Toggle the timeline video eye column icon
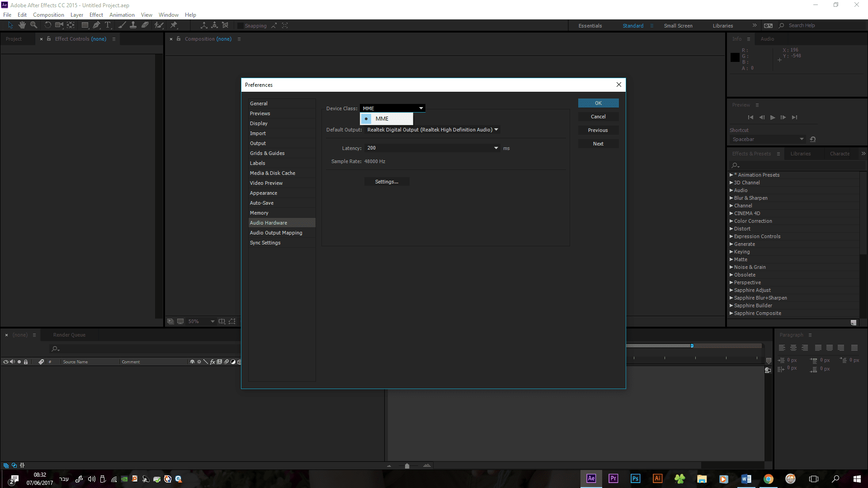 point(5,362)
